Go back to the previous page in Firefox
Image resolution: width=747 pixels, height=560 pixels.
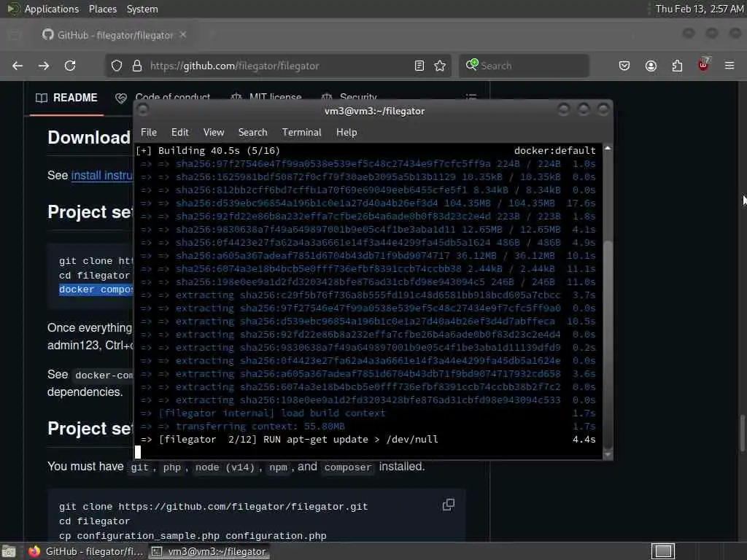(18, 66)
